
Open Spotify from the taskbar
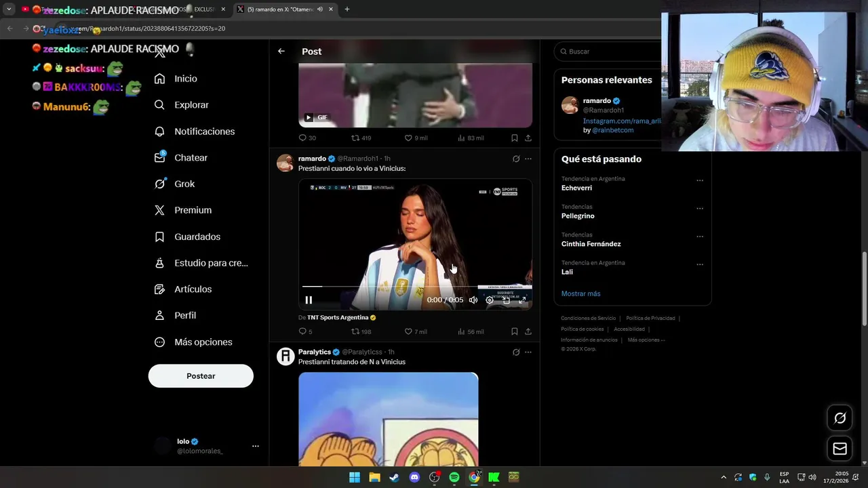(454, 477)
